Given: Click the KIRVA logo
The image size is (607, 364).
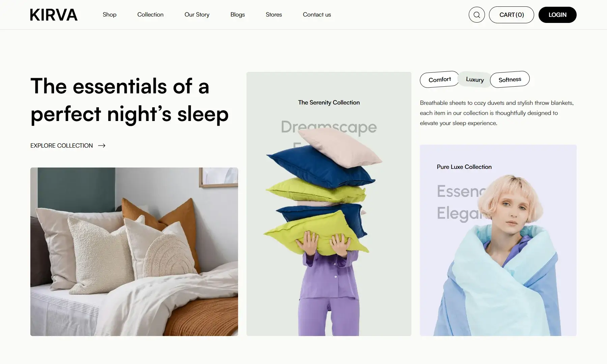Looking at the screenshot, I should pyautogui.click(x=54, y=15).
